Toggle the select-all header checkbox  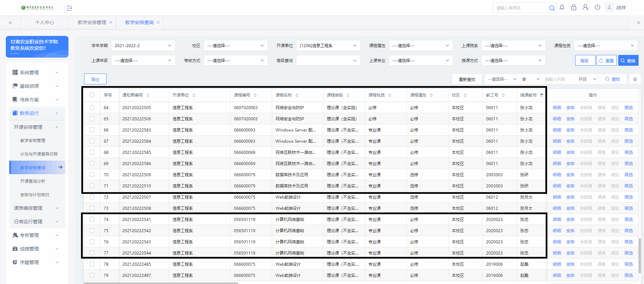pos(92,95)
